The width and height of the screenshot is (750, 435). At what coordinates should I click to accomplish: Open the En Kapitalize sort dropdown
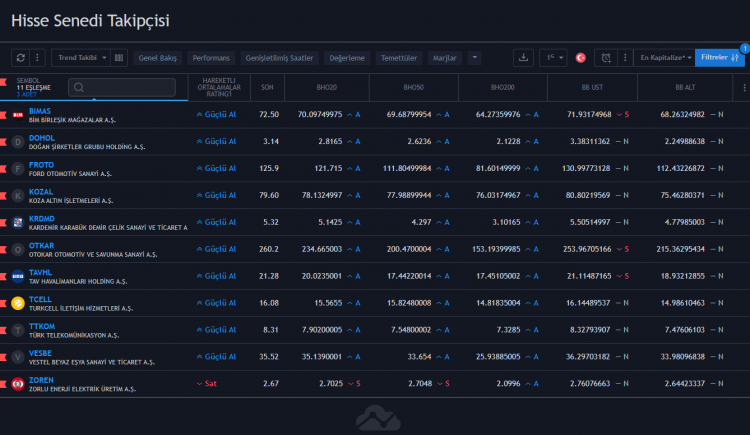pos(665,58)
